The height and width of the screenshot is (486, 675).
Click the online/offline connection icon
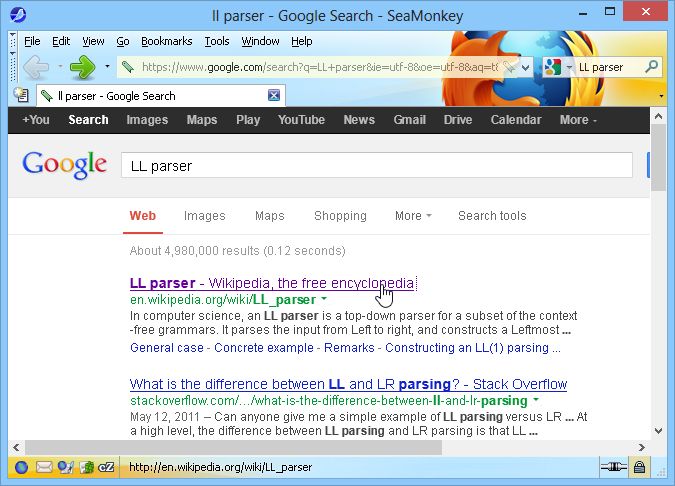point(613,467)
